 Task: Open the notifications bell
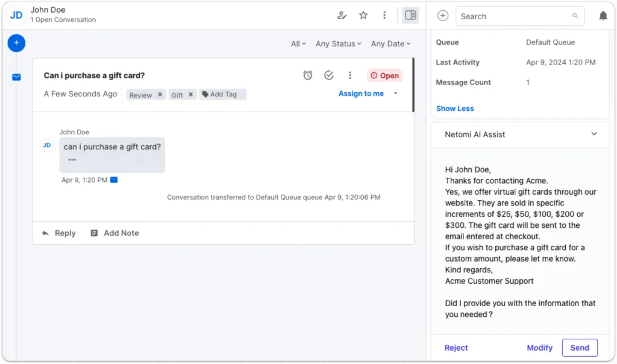coord(603,16)
